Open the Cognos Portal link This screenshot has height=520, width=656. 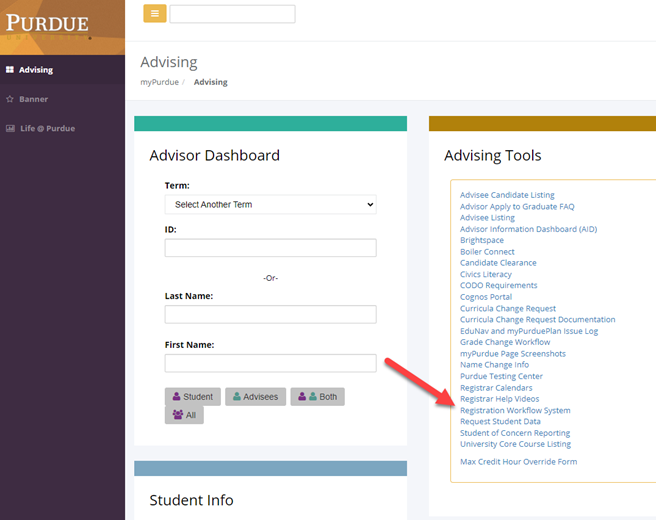click(x=486, y=297)
